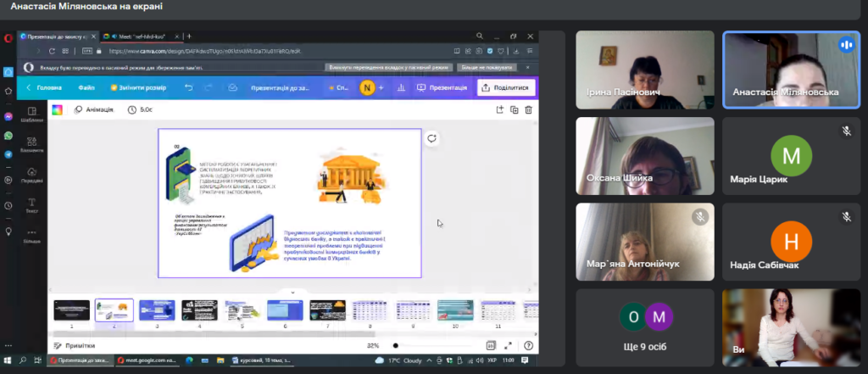868x374 pixels.
Task: Reload the page in Opera browser
Action: point(52,51)
